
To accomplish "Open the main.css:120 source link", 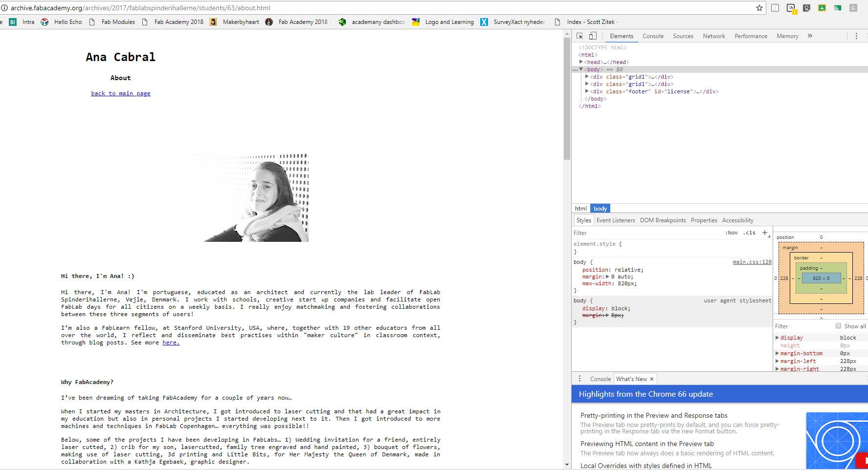I will [x=752, y=262].
